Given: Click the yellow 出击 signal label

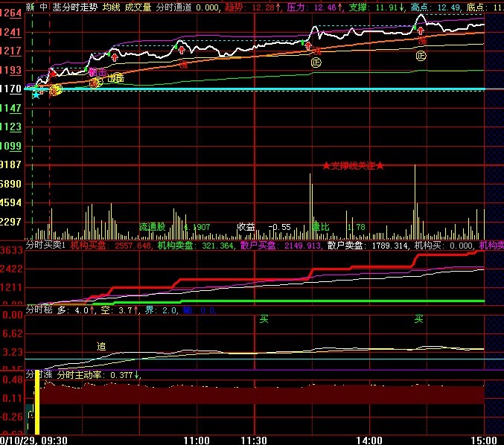Looking at the screenshot, I should coord(115,77).
